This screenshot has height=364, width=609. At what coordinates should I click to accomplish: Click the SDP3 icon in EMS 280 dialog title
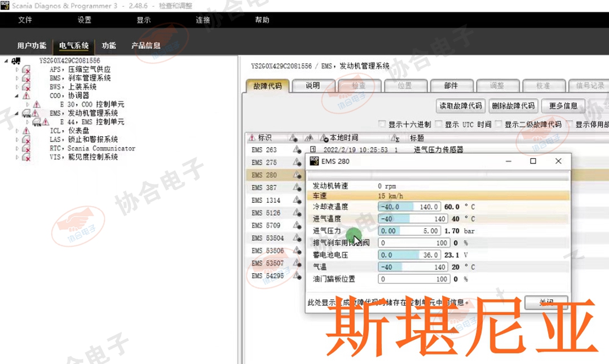click(314, 161)
